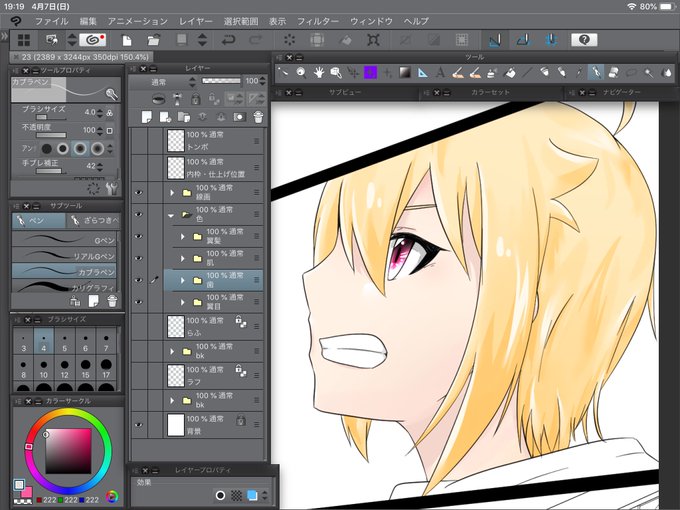Open the フィルター menu
The width and height of the screenshot is (680, 510).
tap(317, 21)
